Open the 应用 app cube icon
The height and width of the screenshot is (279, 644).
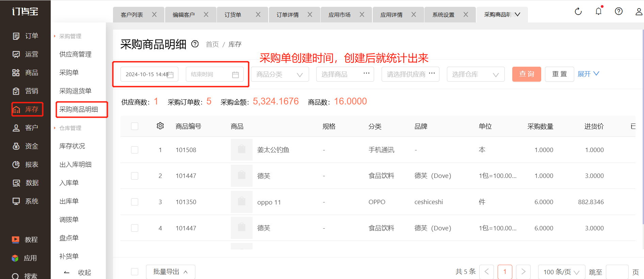pyautogui.click(x=15, y=258)
